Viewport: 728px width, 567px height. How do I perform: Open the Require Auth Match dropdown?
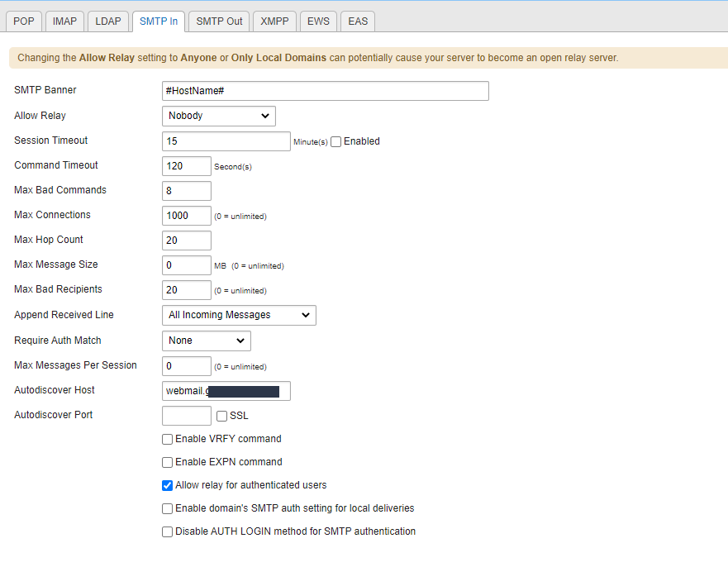(x=206, y=341)
